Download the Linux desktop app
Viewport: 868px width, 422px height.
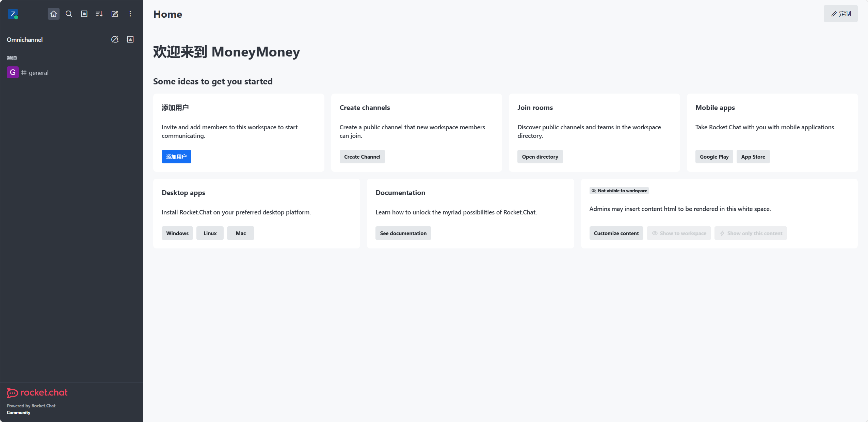[210, 233]
